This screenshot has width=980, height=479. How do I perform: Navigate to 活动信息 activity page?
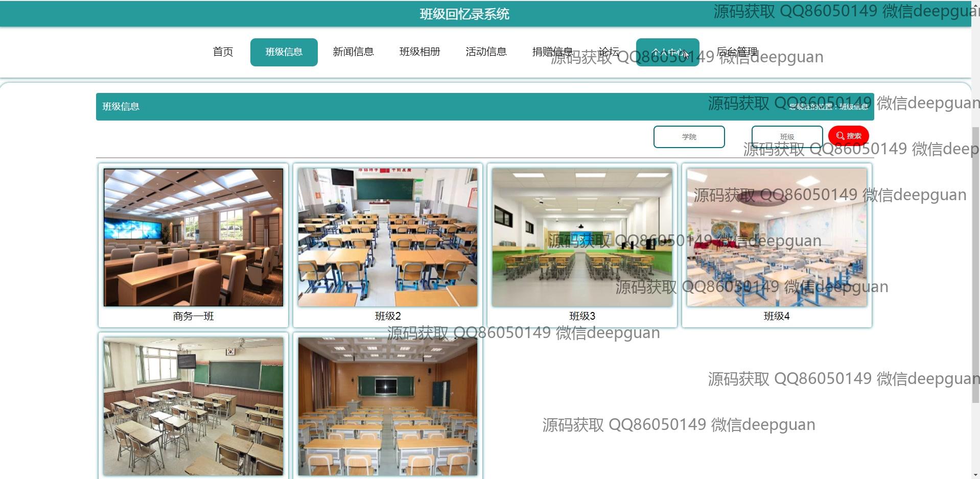coord(486,52)
